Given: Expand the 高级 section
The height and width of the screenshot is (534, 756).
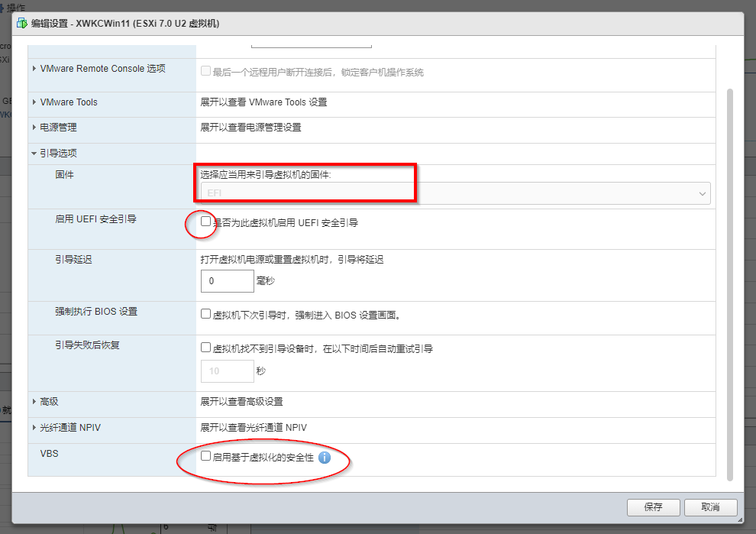Looking at the screenshot, I should coord(34,401).
